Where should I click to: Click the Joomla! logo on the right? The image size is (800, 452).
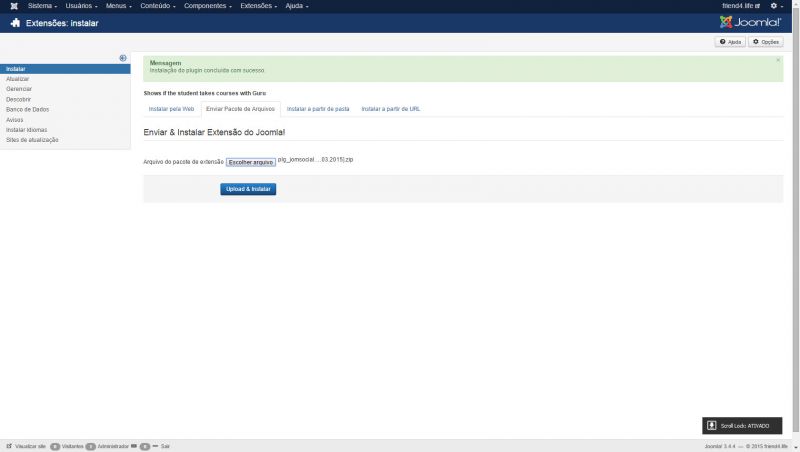click(x=750, y=22)
